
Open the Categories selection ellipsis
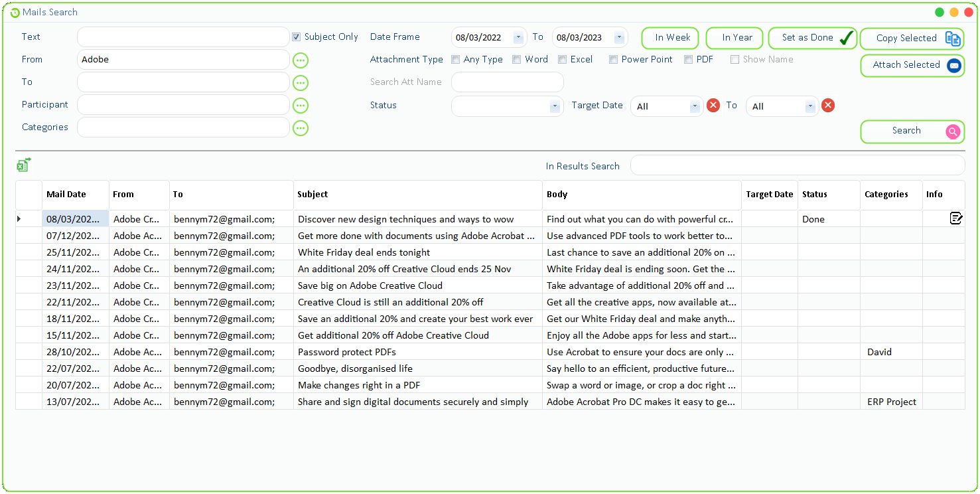point(301,127)
